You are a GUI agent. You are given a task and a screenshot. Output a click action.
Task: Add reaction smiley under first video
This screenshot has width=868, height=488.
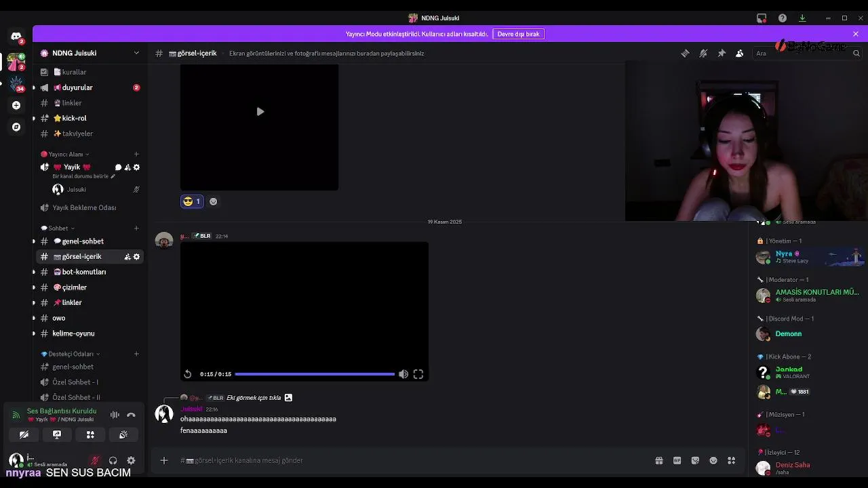[213, 201]
